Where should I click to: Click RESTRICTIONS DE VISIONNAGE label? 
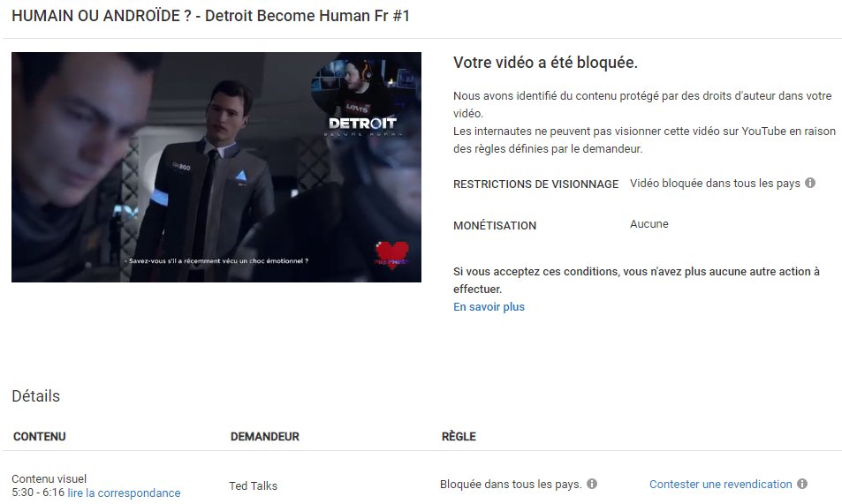(x=535, y=184)
